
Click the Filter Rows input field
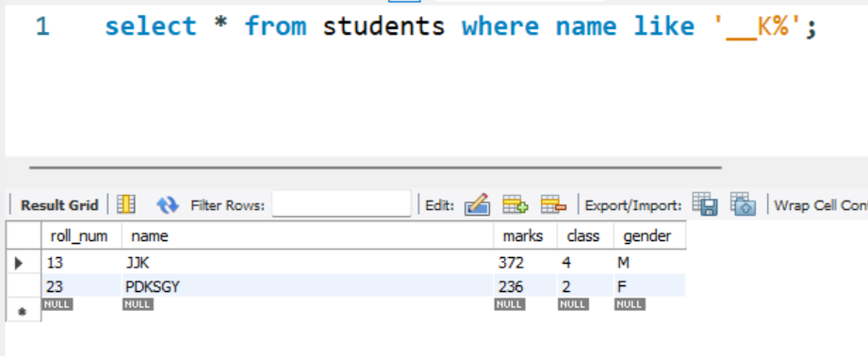(x=341, y=204)
